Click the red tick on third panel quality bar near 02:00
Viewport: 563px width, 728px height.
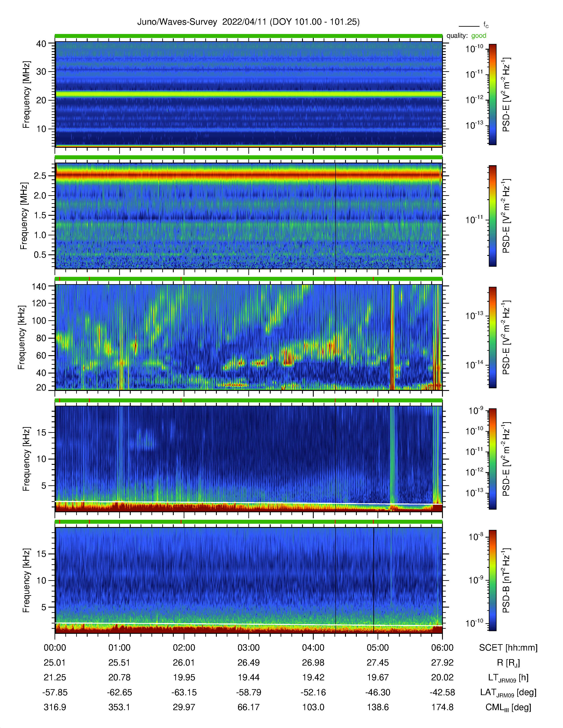click(181, 279)
